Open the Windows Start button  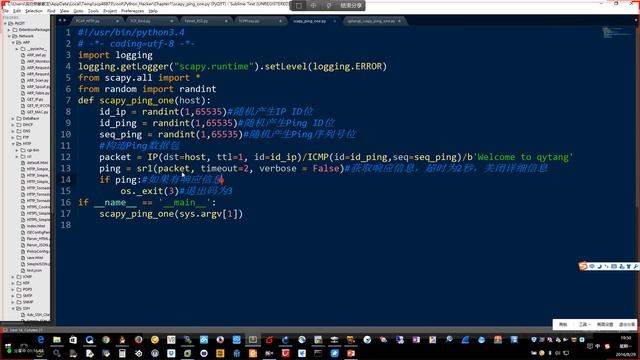(x=8, y=347)
